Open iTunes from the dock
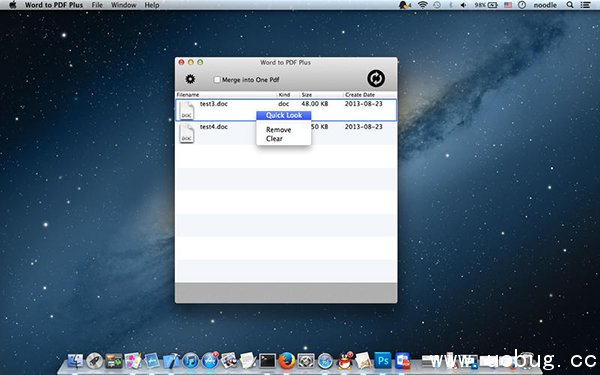 click(x=190, y=360)
